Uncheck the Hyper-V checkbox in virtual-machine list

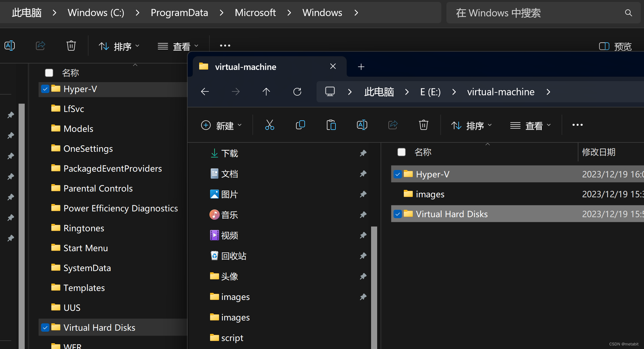pyautogui.click(x=398, y=174)
